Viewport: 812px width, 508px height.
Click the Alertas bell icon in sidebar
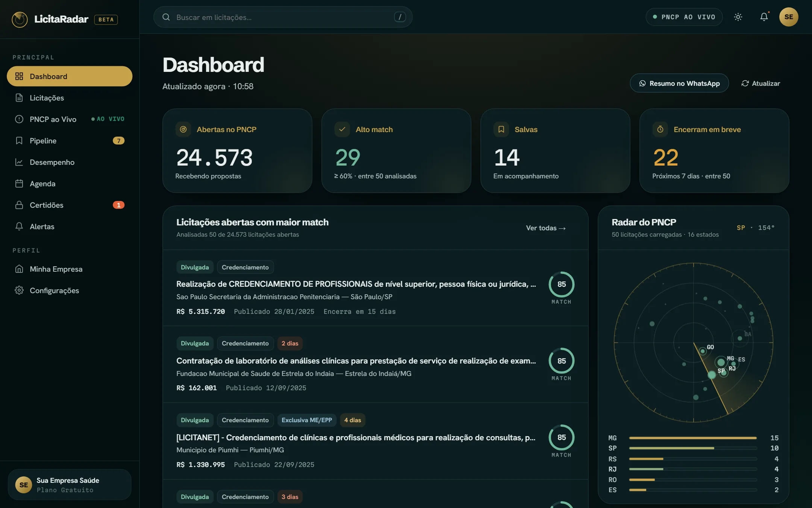[x=19, y=227]
